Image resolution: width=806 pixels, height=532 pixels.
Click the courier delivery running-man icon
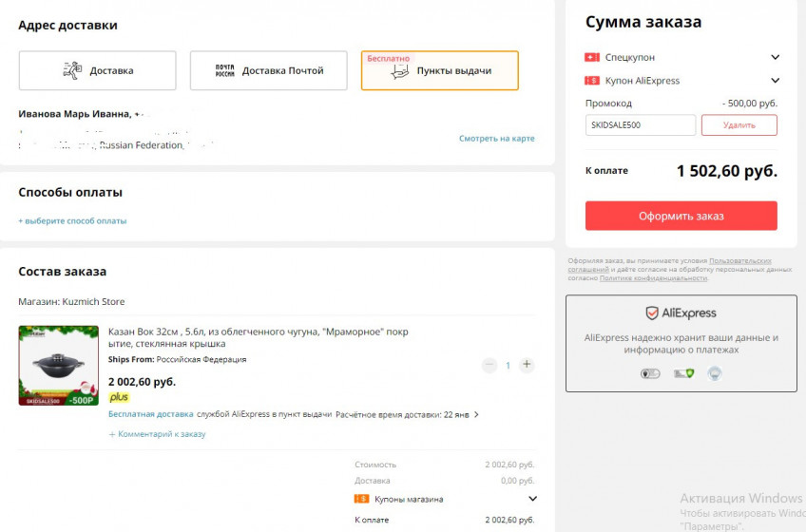click(72, 70)
